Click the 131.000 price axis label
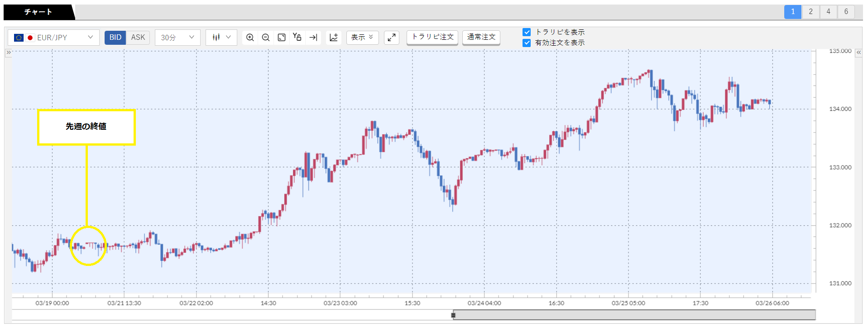Screen dimensions: 868x327 click(840, 284)
